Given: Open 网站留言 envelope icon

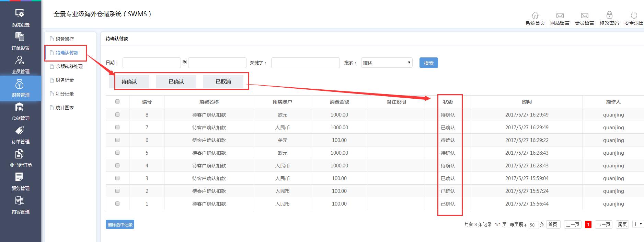Looking at the screenshot, I should point(560,15).
